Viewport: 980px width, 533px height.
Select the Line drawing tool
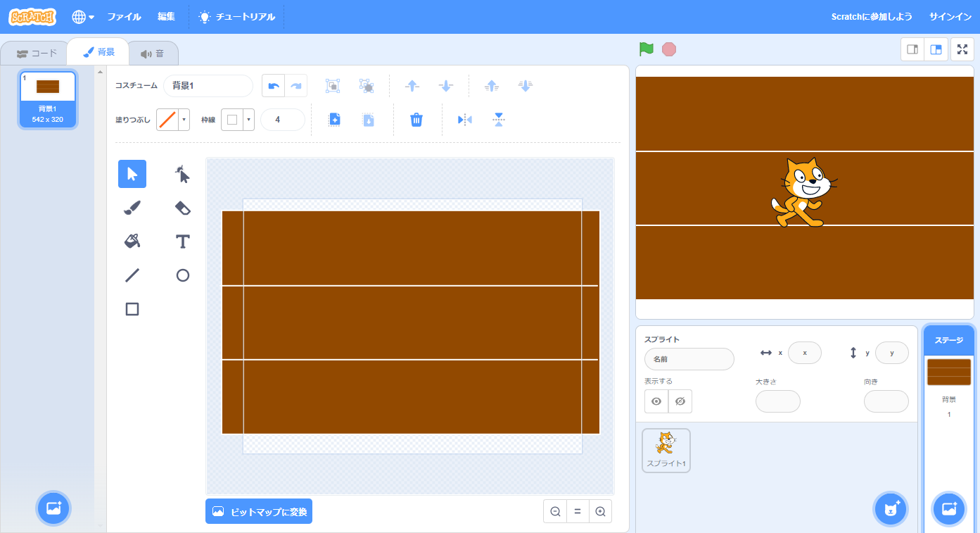pos(132,275)
